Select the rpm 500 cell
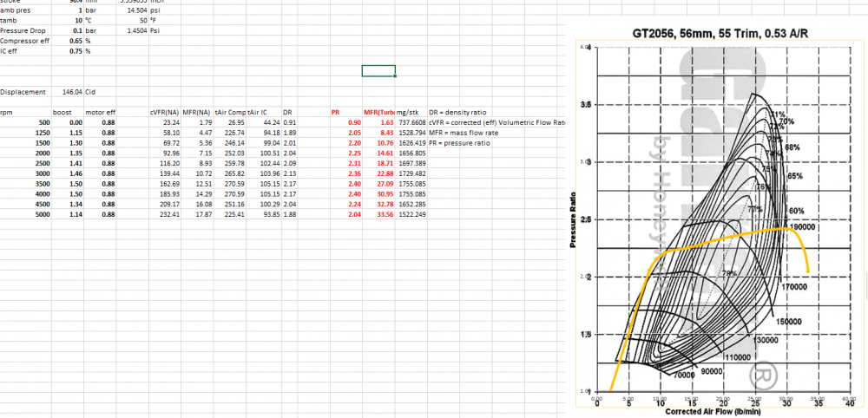Viewport: 868px width, 418px height. tap(26, 122)
